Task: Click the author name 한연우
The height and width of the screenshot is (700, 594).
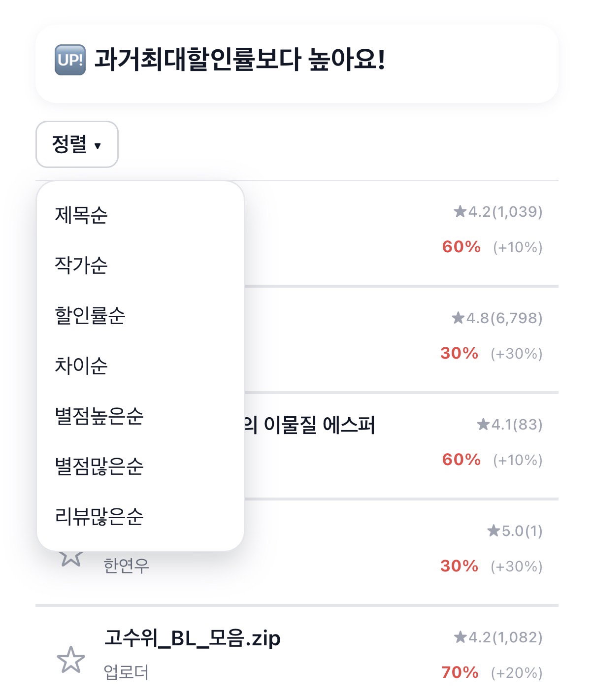Action: (126, 566)
